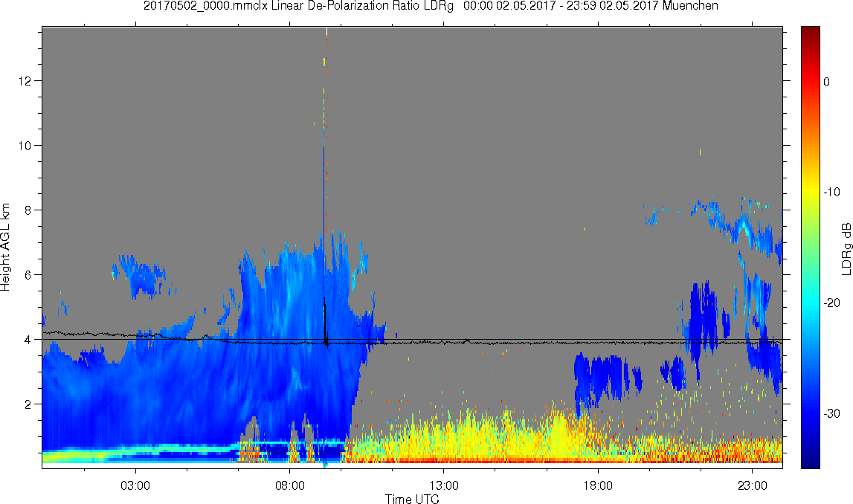853x504 pixels.
Task: Click the height tick label 12
Action: pos(25,81)
